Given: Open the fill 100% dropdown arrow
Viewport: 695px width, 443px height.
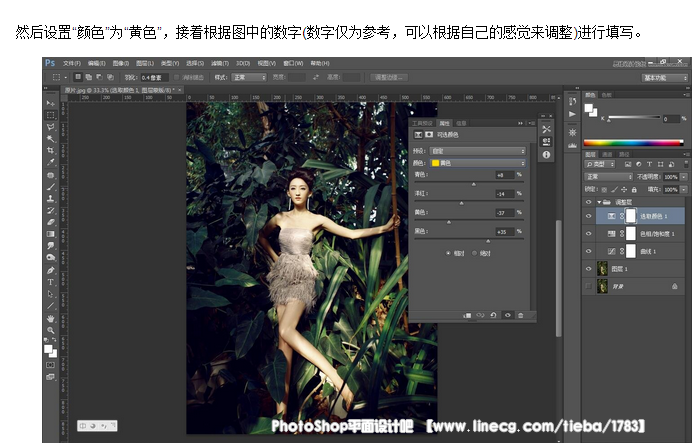Looking at the screenshot, I should click(684, 189).
